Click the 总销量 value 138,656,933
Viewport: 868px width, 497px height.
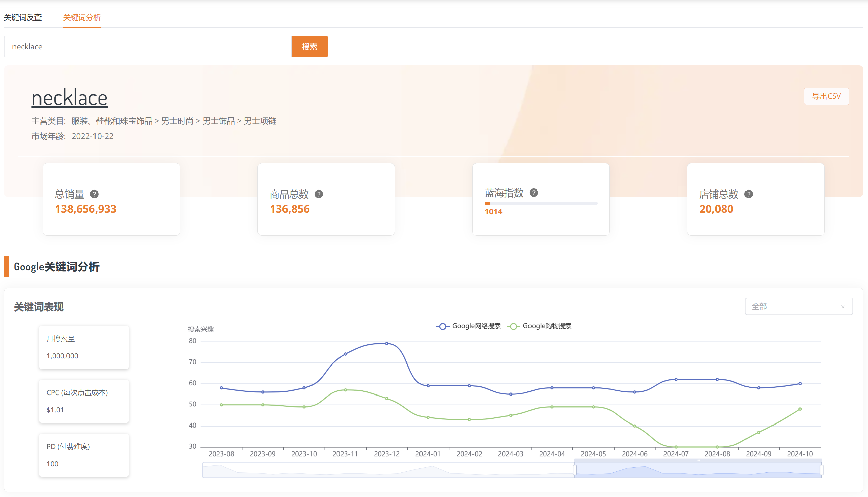coord(86,209)
